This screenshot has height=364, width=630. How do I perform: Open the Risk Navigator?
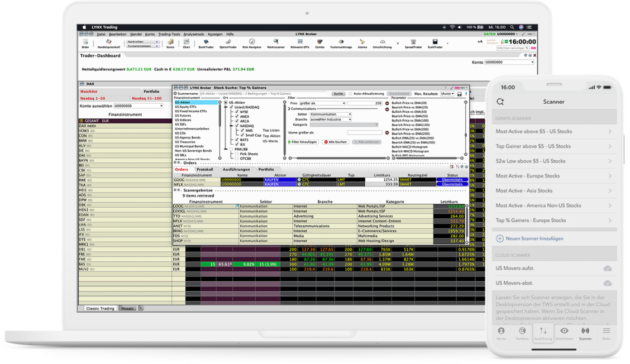252,44
